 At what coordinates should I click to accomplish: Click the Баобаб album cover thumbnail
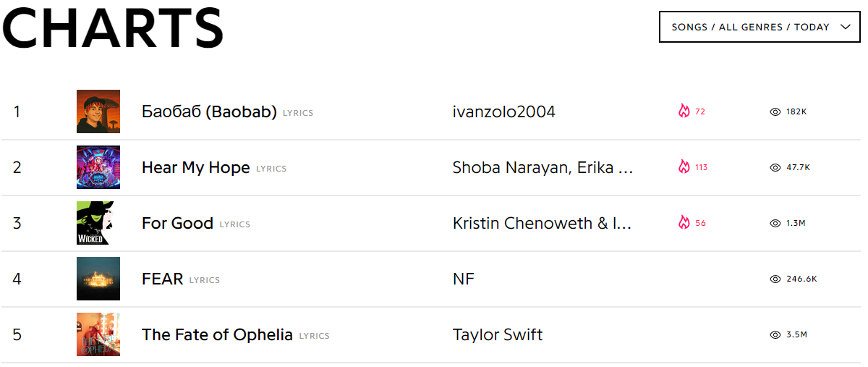[x=98, y=111]
